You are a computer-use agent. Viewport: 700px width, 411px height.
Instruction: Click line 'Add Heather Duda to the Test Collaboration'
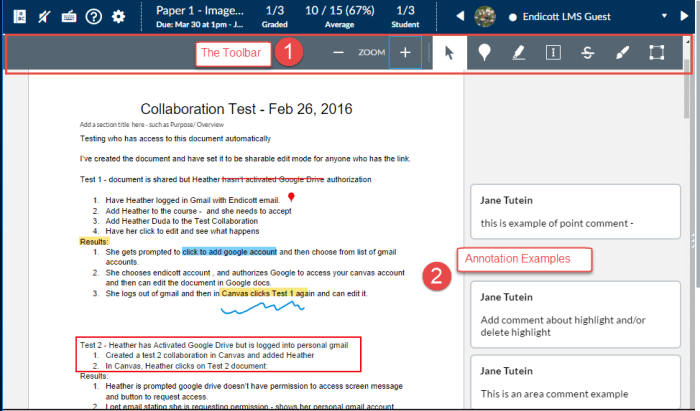(x=181, y=221)
